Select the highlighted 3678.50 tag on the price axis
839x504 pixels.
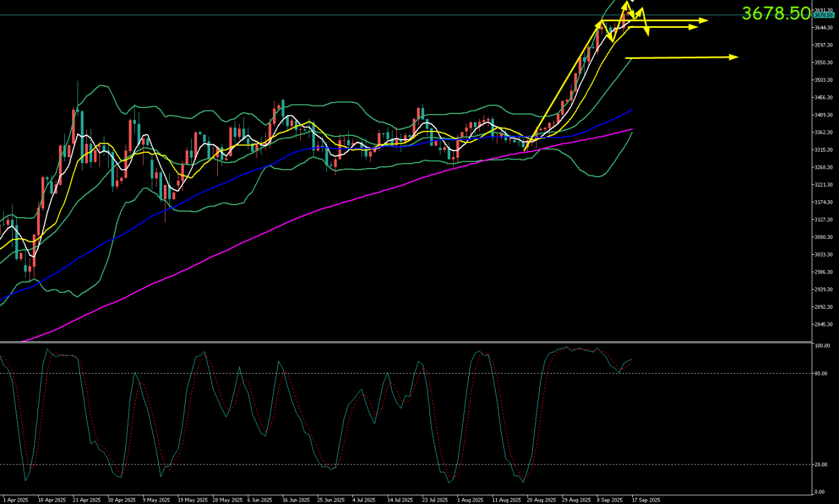tap(825, 15)
